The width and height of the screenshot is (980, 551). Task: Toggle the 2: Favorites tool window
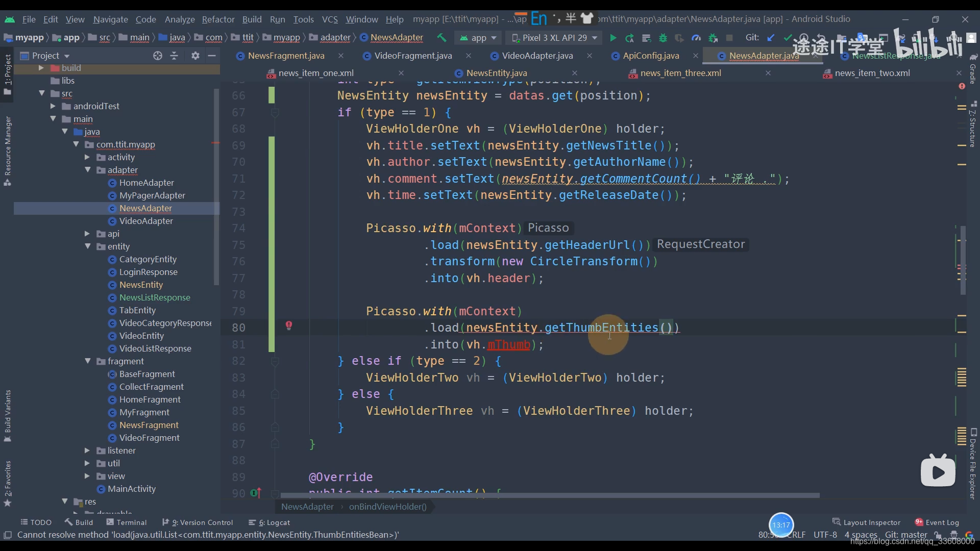[7, 483]
